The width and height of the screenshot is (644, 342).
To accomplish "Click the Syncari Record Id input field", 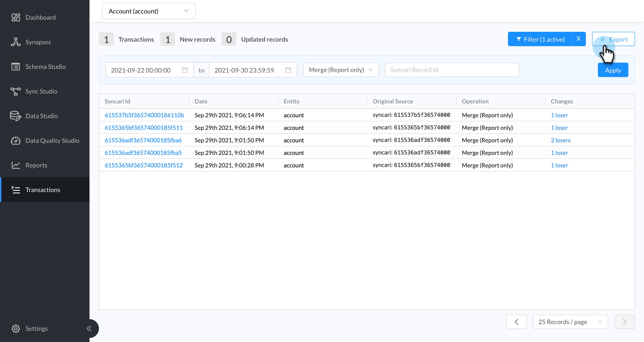I will coord(452,70).
